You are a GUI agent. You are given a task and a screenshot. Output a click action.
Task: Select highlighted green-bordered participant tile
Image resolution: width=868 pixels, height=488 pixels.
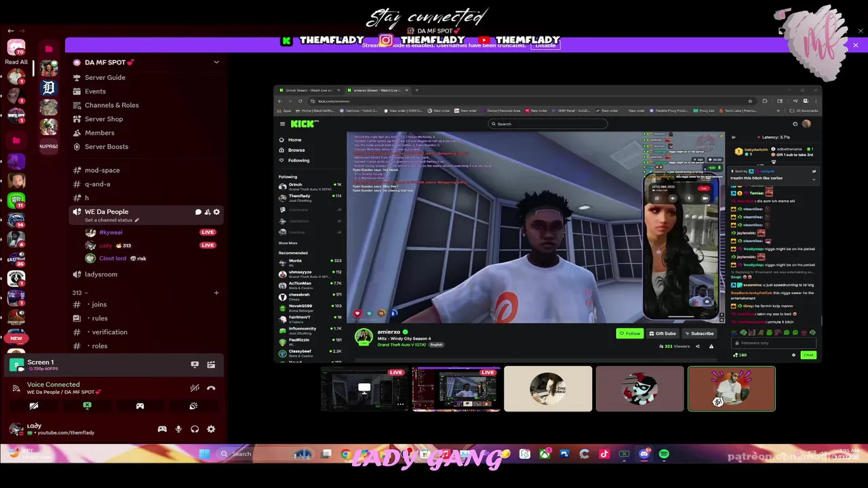[x=732, y=389]
